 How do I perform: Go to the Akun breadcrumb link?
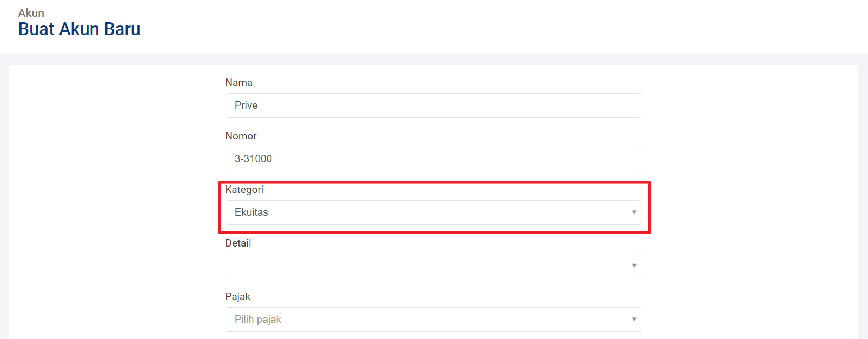(31, 13)
